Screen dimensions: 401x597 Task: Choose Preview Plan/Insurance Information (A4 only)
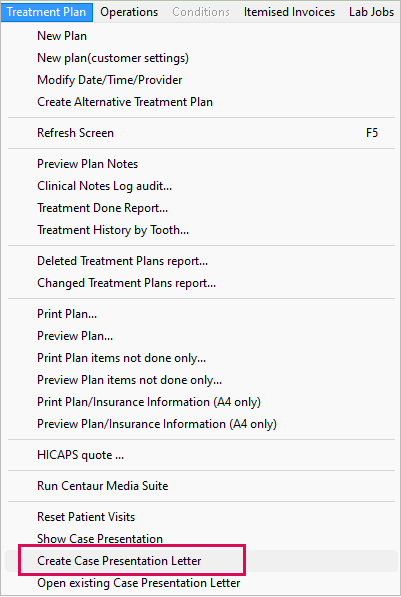tap(201, 425)
